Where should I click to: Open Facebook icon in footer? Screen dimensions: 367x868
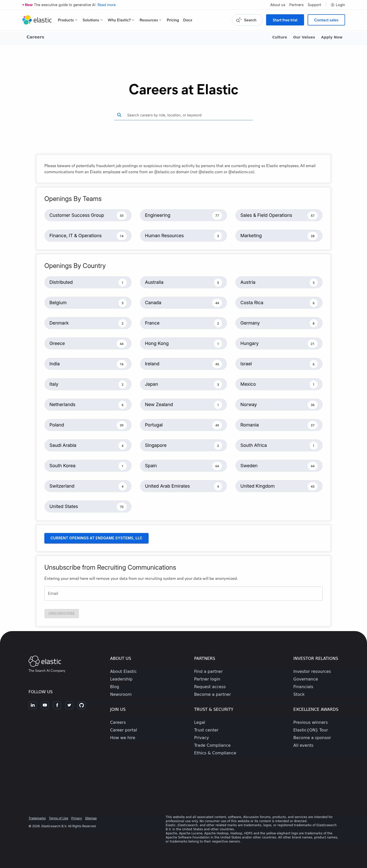coord(57,705)
